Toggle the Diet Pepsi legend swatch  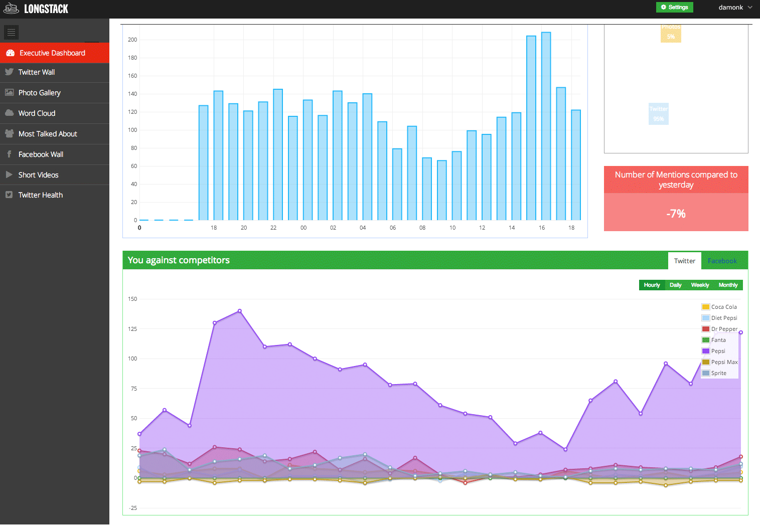coord(706,318)
